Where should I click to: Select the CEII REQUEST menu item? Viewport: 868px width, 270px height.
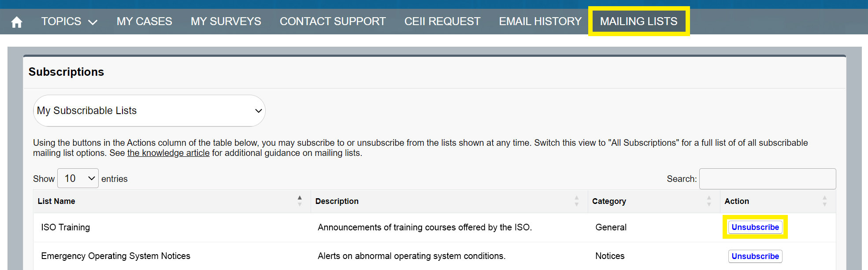pyautogui.click(x=442, y=21)
